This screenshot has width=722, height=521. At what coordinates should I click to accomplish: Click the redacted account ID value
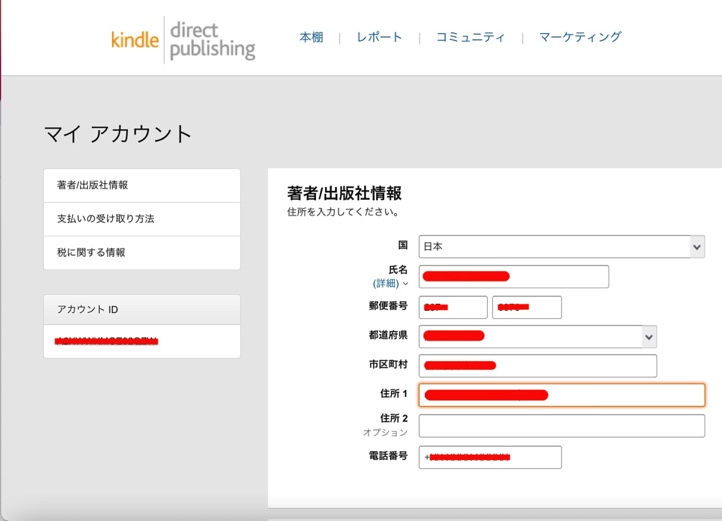107,342
